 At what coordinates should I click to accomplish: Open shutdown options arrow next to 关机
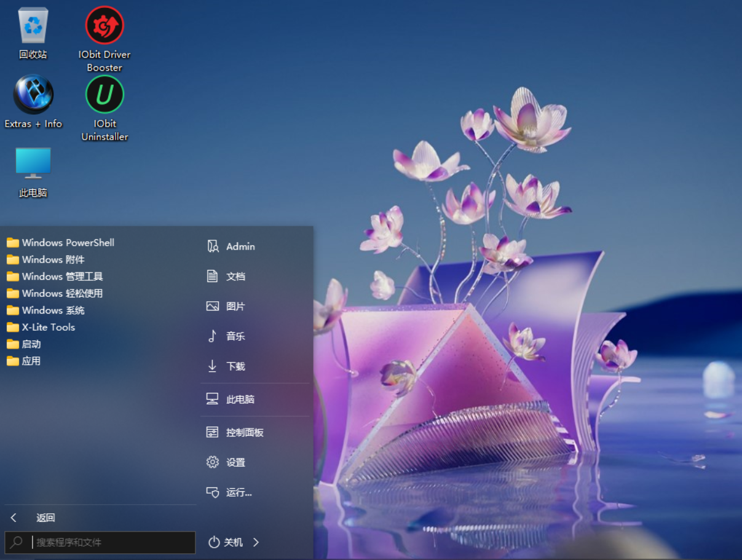coord(256,542)
